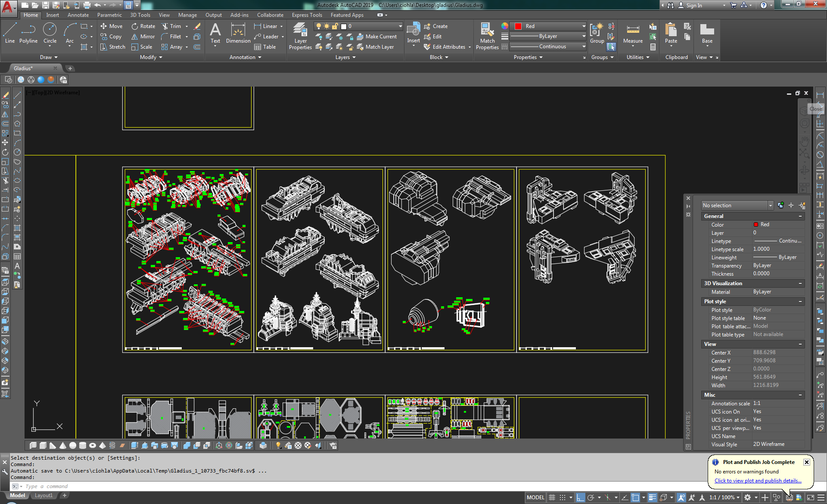Screen dimensions: 827x504
Task: Click the Base view icon
Action: click(x=707, y=34)
